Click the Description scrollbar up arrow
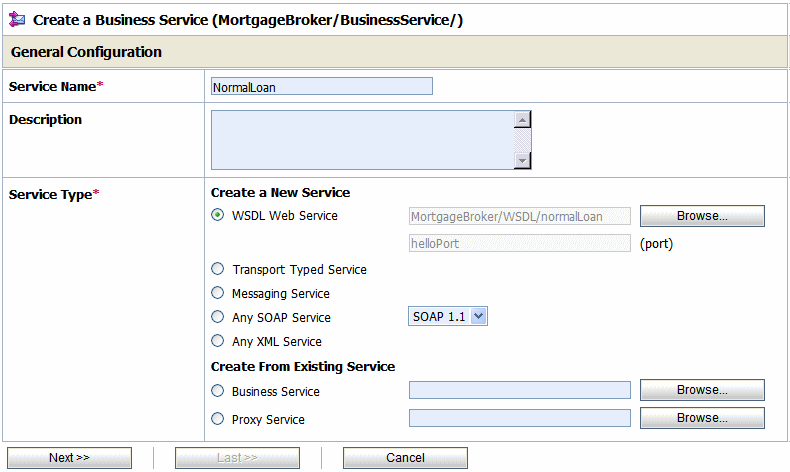This screenshot has width=790, height=472. 522,120
